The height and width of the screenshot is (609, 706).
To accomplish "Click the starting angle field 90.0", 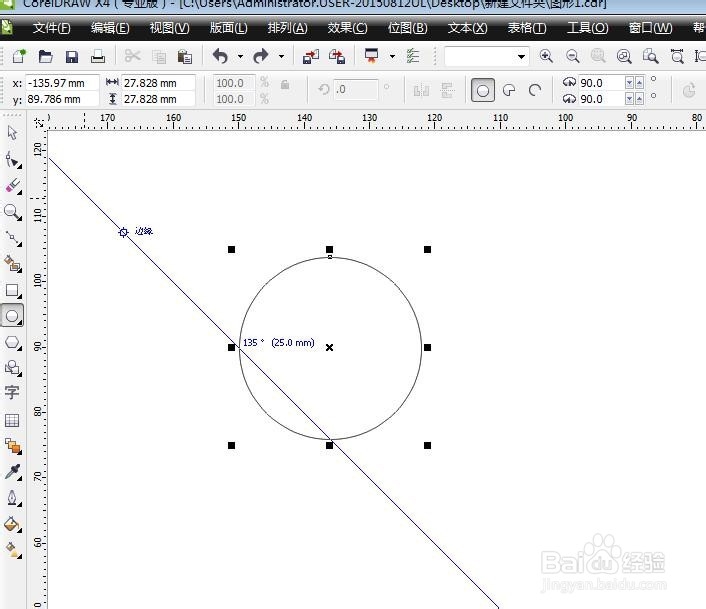I will (x=601, y=83).
